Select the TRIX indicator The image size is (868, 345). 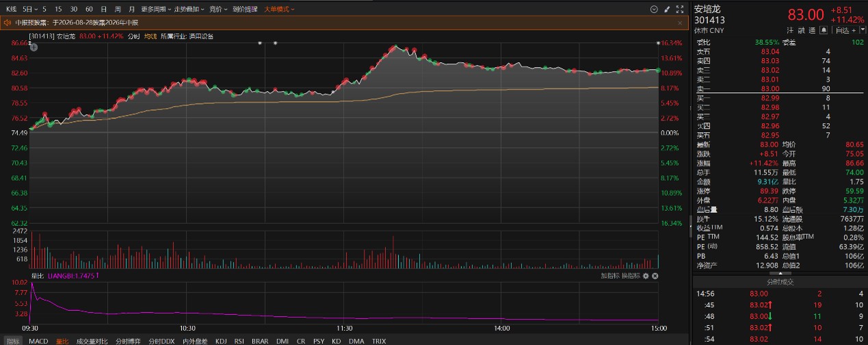point(378,340)
